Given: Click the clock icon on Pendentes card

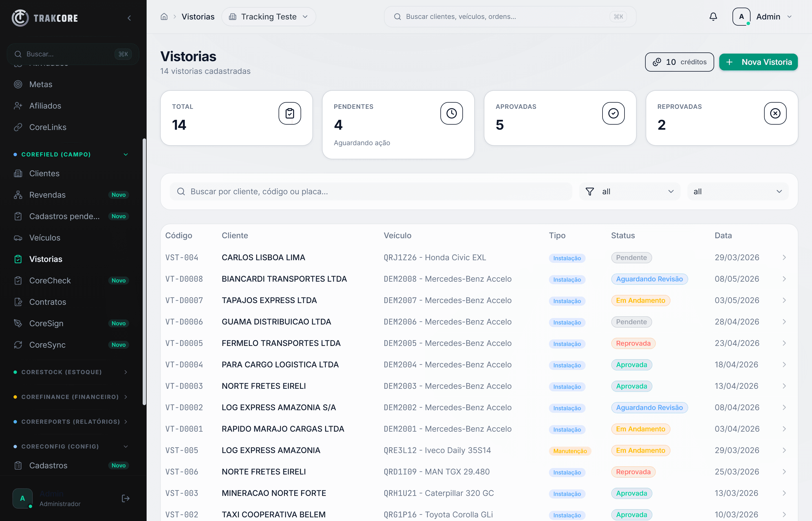Looking at the screenshot, I should [x=451, y=113].
